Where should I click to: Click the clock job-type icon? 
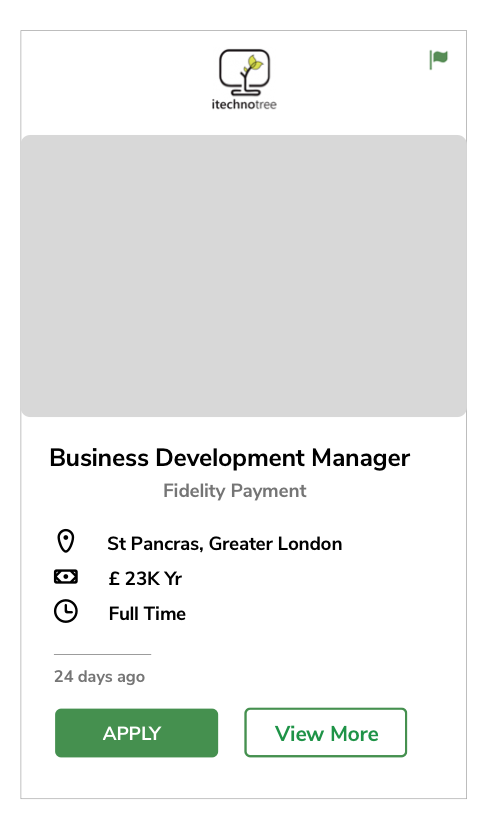pos(65,611)
